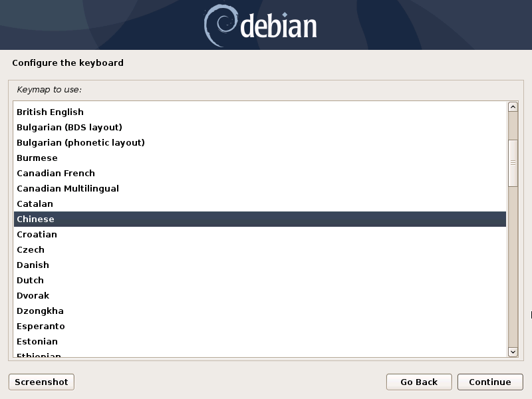Screen dimensions: 532x399
Task: Select Bulgarian (phonetic layout) keymap
Action: point(260,142)
